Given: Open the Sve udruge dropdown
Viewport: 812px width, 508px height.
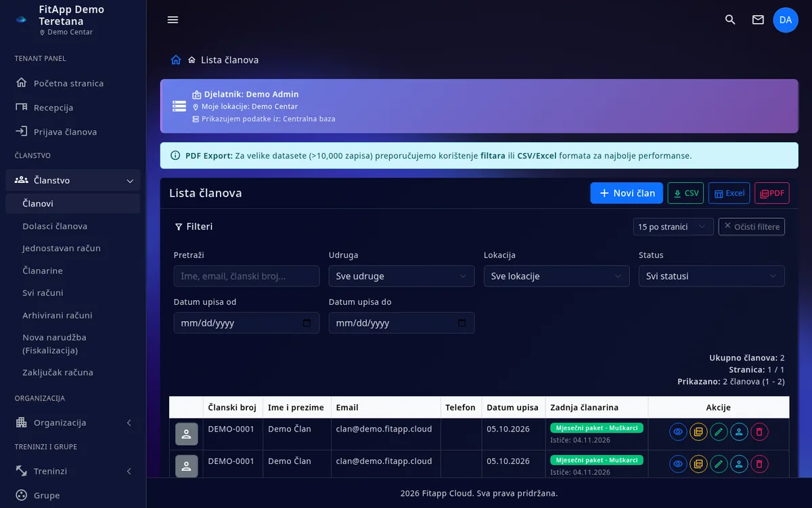Looking at the screenshot, I should point(402,276).
